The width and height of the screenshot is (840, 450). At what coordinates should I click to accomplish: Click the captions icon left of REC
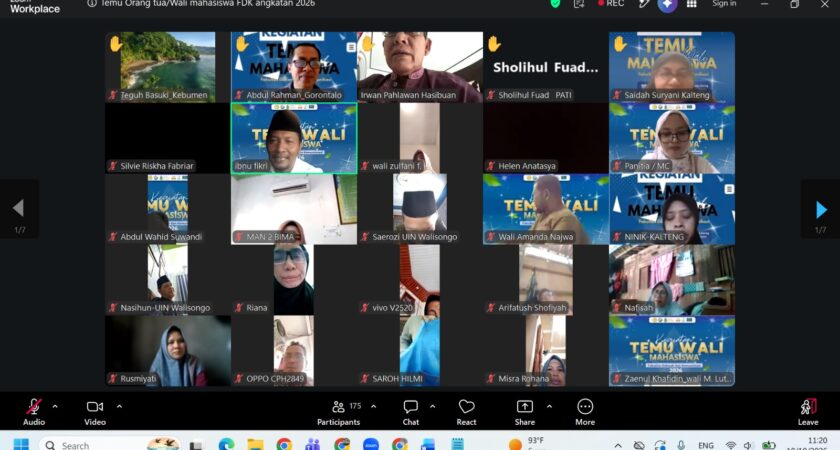pos(579,3)
